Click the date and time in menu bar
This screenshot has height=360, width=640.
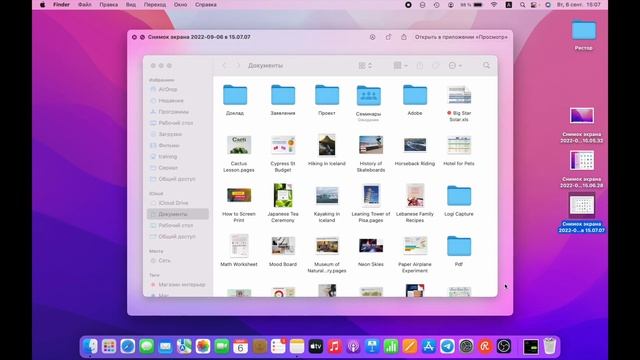(579, 4)
